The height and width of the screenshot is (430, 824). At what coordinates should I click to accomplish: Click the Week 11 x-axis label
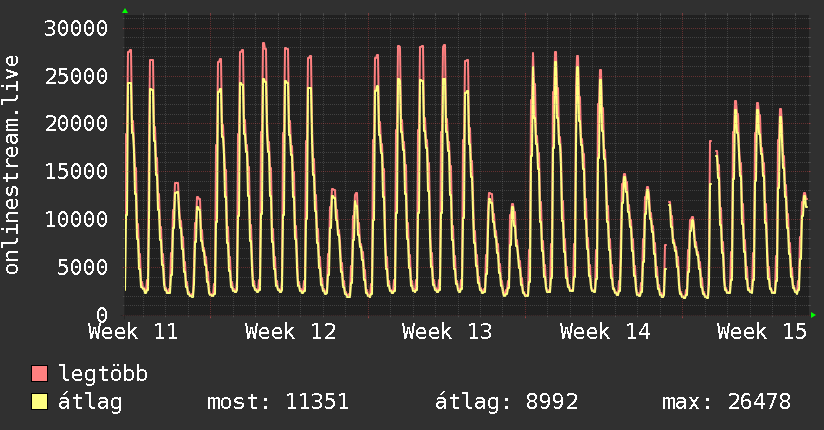134,332
